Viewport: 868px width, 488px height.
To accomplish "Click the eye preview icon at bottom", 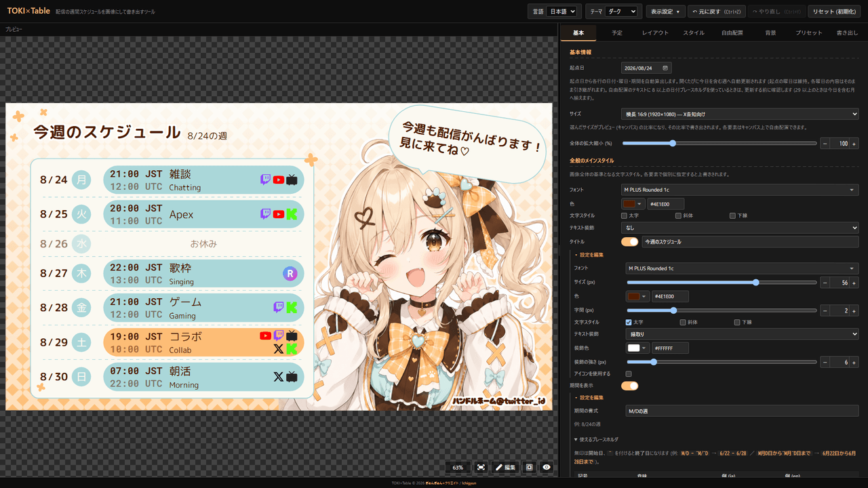I will 547,467.
